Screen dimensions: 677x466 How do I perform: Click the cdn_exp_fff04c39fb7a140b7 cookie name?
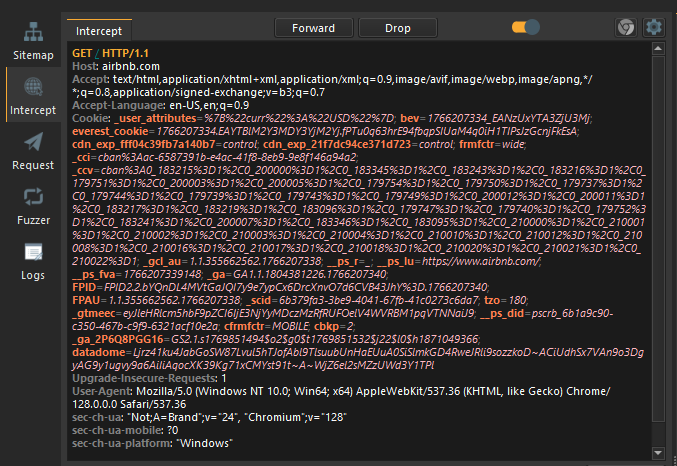coord(144,144)
